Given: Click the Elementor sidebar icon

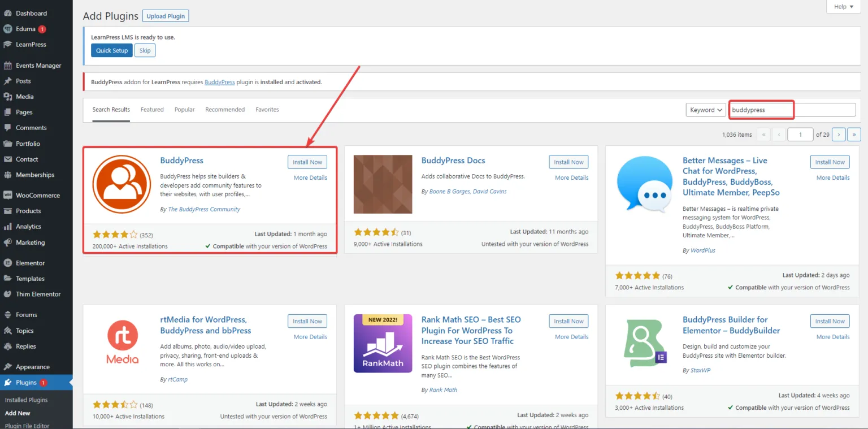Looking at the screenshot, I should point(8,263).
